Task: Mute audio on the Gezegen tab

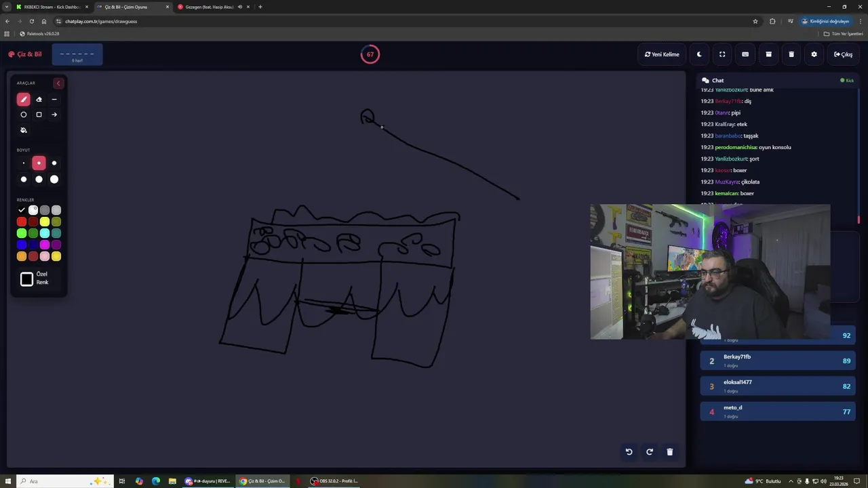Action: point(240,7)
